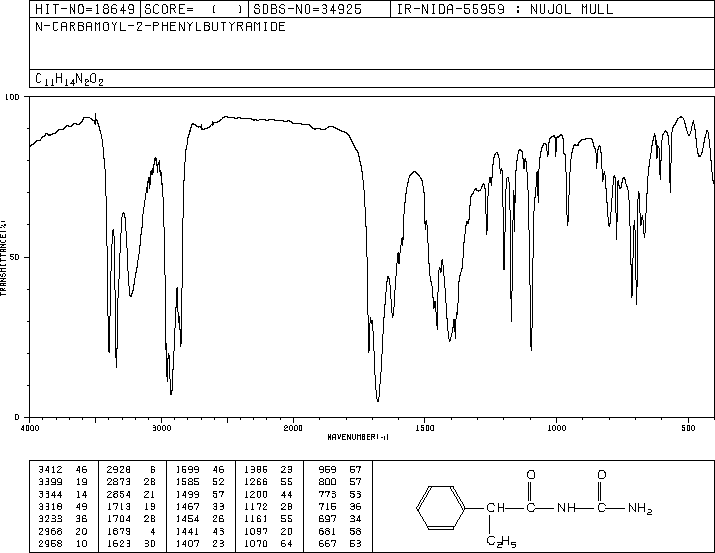Viewport: 715px width, 553px height.
Task: Click the SCORE field in header
Action: point(194,9)
